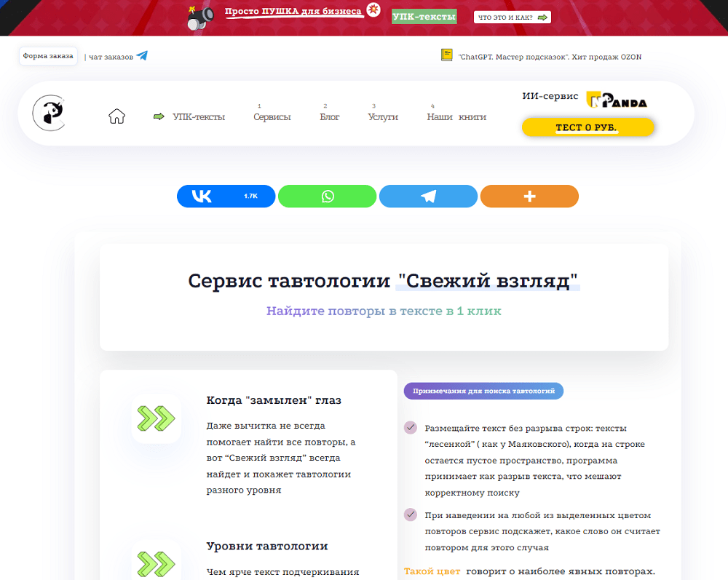The width and height of the screenshot is (728, 580).
Task: Switch to the 'Услуги' navigation item
Action: click(x=383, y=116)
